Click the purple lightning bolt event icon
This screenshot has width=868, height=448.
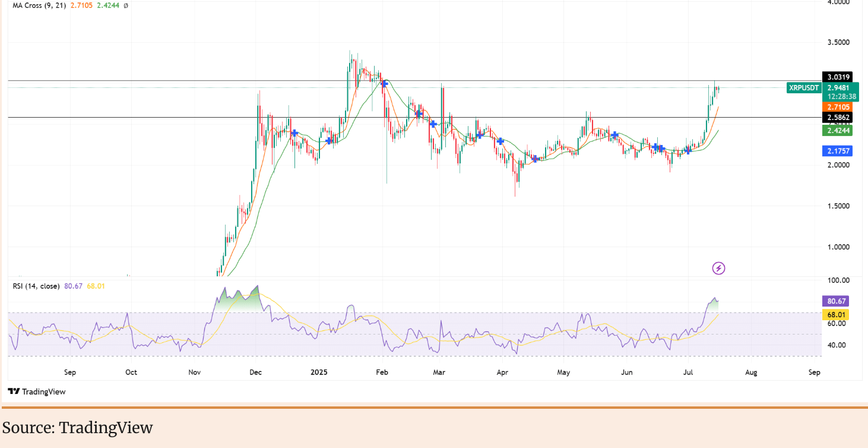[718, 269]
